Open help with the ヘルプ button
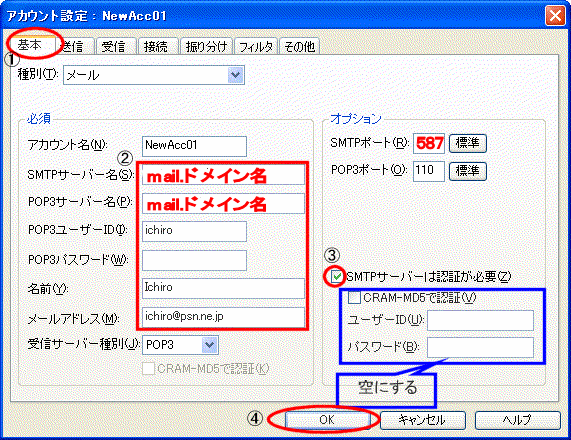 point(517,420)
